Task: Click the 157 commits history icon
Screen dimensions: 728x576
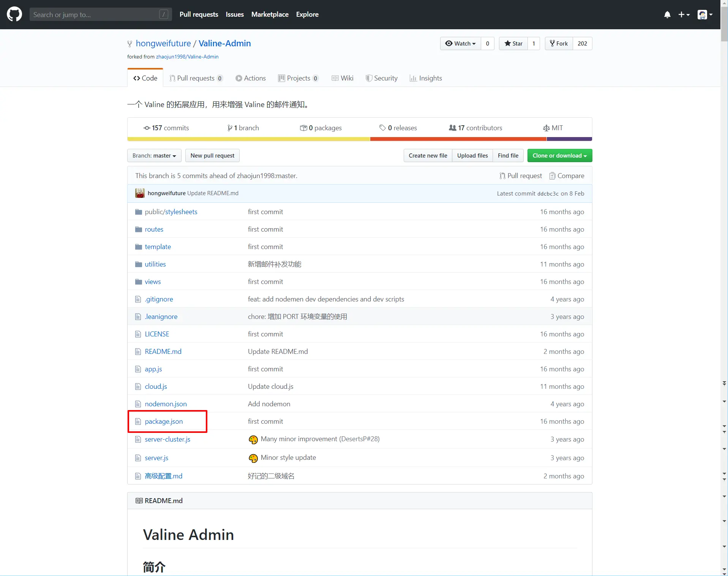Action: point(147,128)
